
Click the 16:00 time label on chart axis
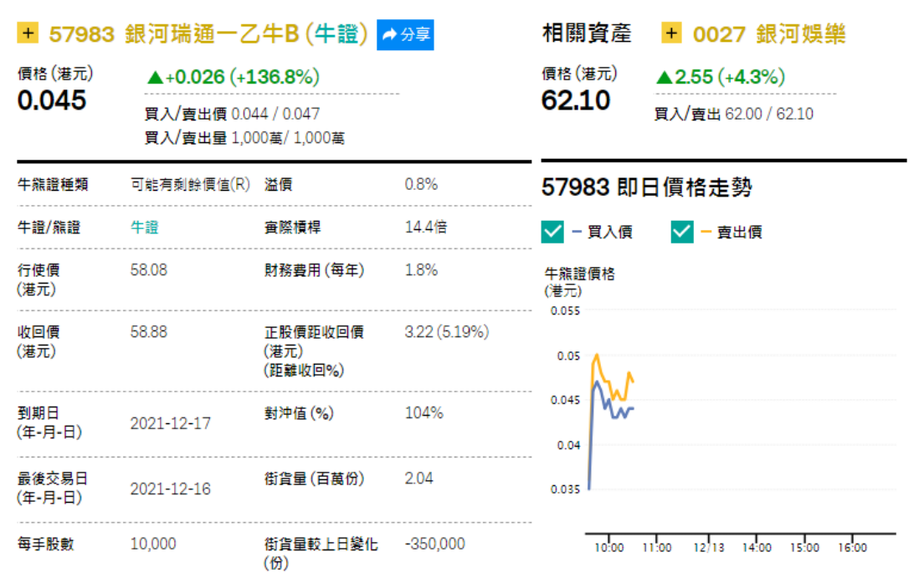click(853, 548)
